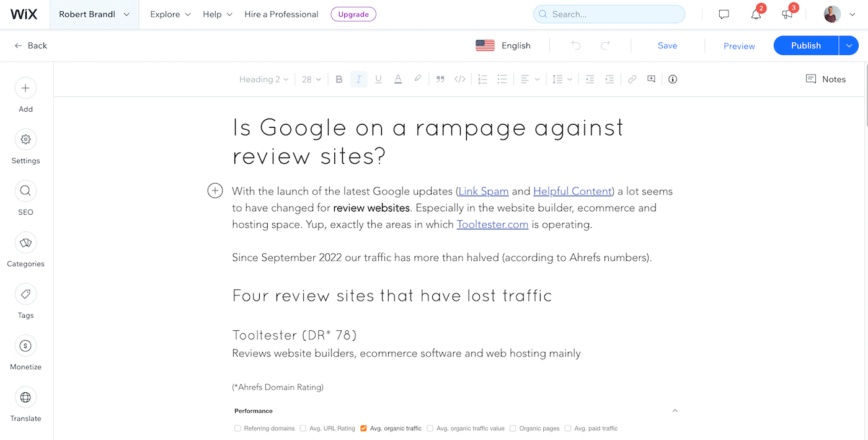Image resolution: width=868 pixels, height=440 pixels.
Task: Collapse the Performance section chevron
Action: pyautogui.click(x=675, y=411)
